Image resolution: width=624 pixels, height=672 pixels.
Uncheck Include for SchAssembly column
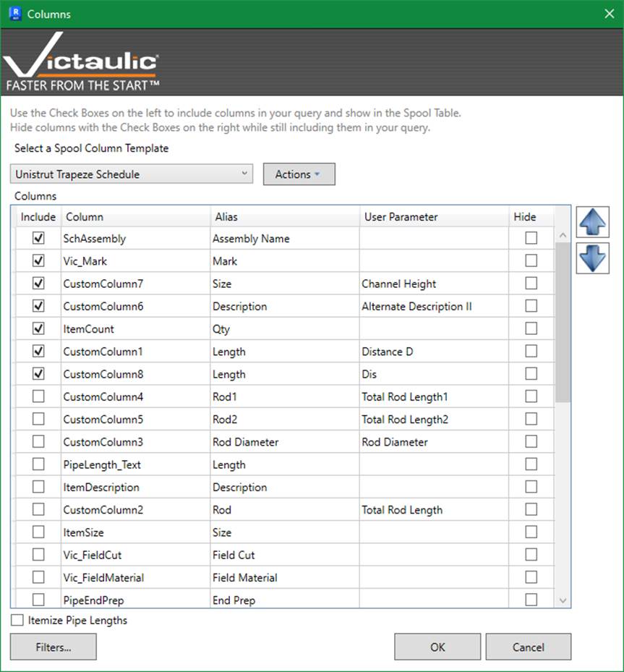click(38, 238)
